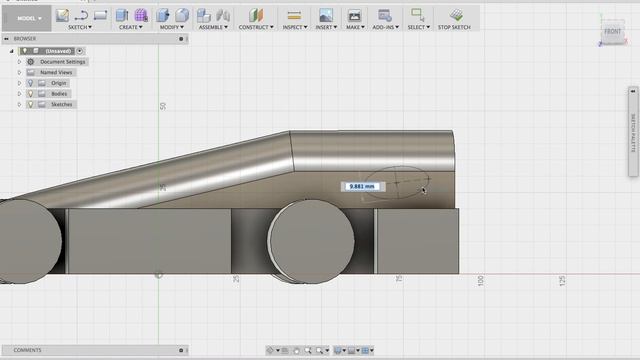Image resolution: width=640 pixels, height=360 pixels.
Task: Open the INSPECT menu
Action: pos(295,27)
